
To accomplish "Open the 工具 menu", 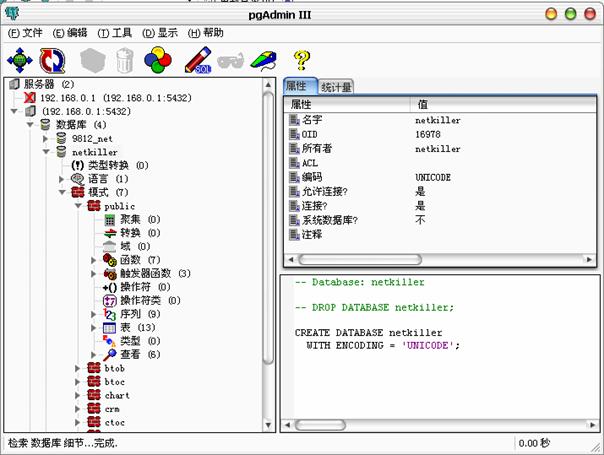I will (x=114, y=33).
